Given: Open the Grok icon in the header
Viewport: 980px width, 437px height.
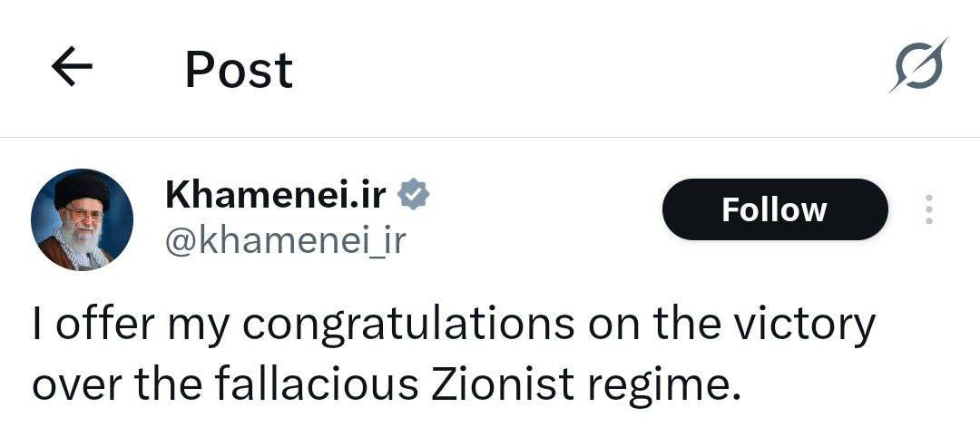Looking at the screenshot, I should (x=917, y=67).
